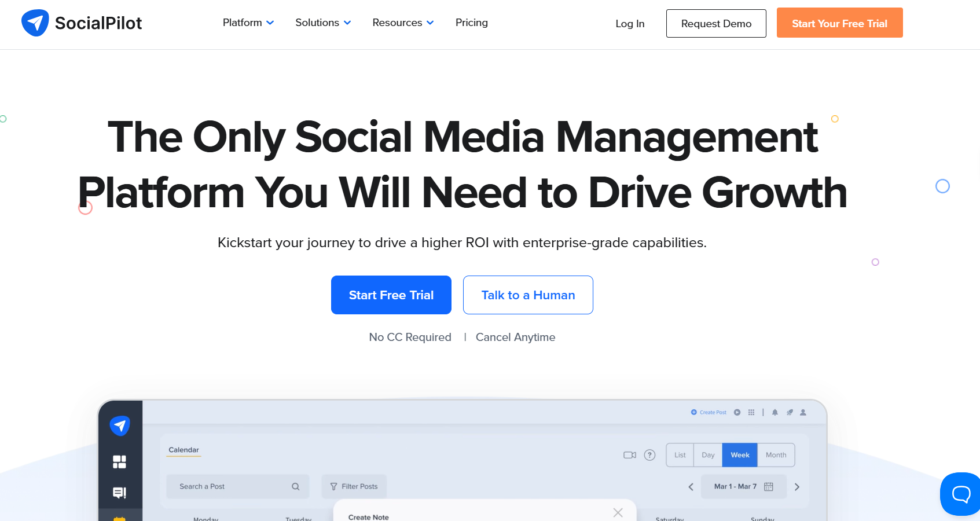Open the notifications bell icon
Screen dimensions: 980x521
(x=775, y=412)
